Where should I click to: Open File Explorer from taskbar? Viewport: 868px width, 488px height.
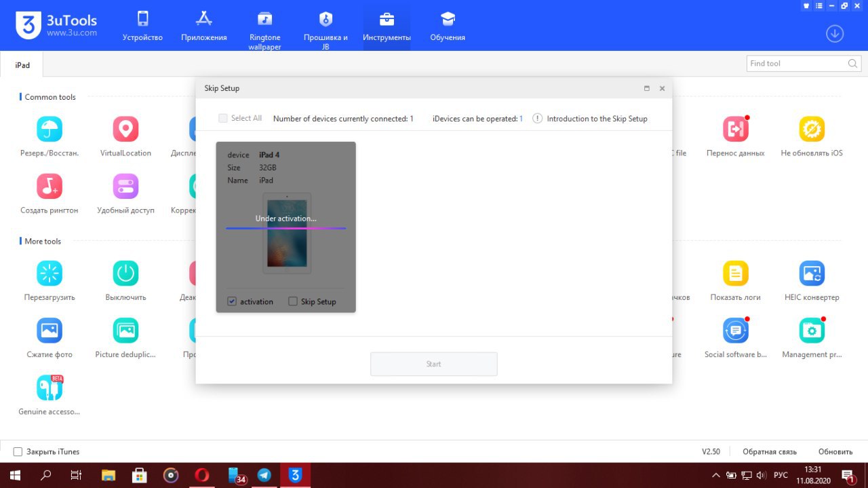[108, 475]
